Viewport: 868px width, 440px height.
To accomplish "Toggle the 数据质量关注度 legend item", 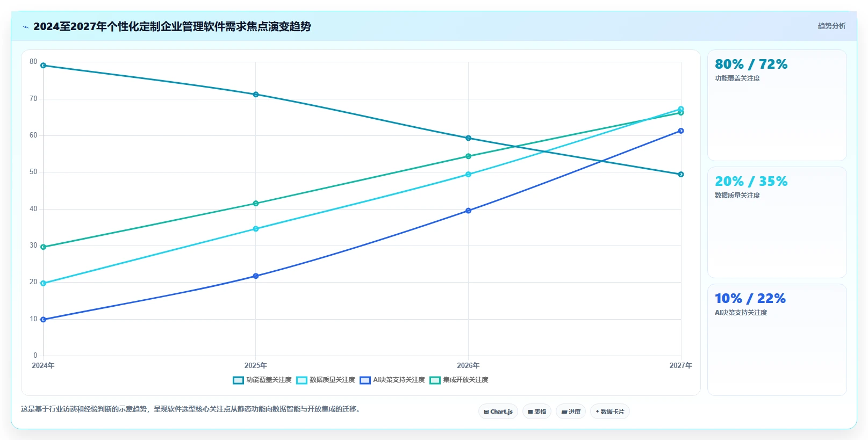I will coord(326,380).
